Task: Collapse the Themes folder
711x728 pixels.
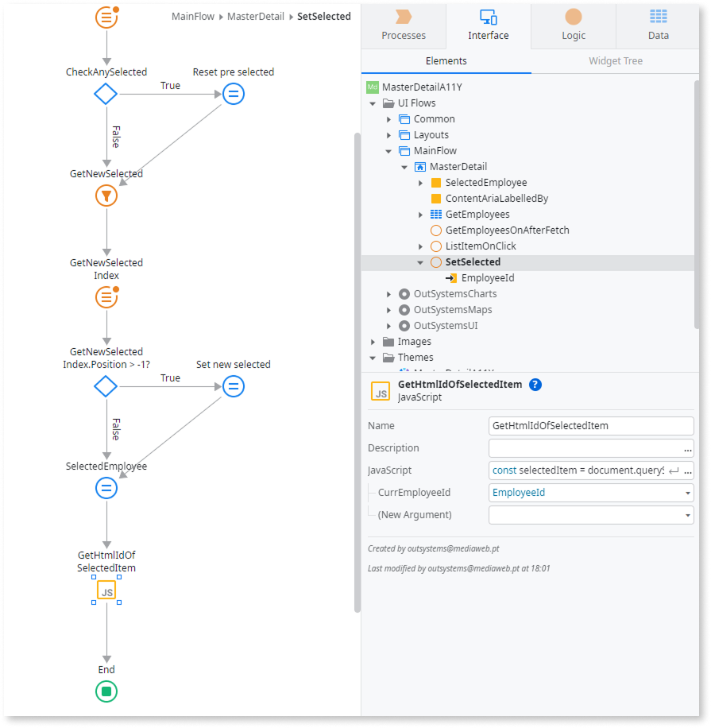Action: [x=373, y=358]
